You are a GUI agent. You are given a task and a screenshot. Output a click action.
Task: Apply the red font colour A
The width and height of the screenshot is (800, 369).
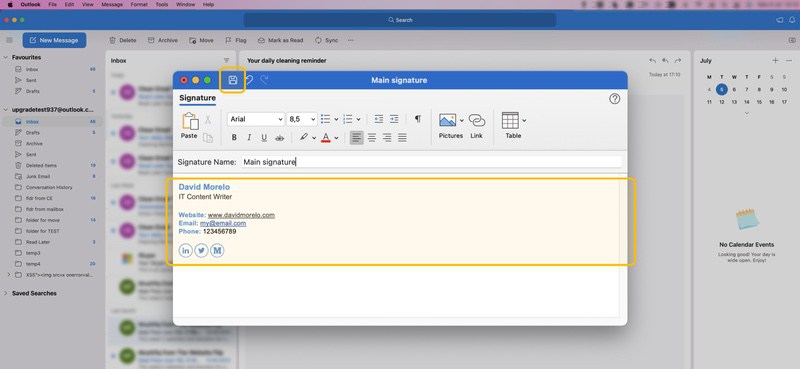[x=326, y=137]
